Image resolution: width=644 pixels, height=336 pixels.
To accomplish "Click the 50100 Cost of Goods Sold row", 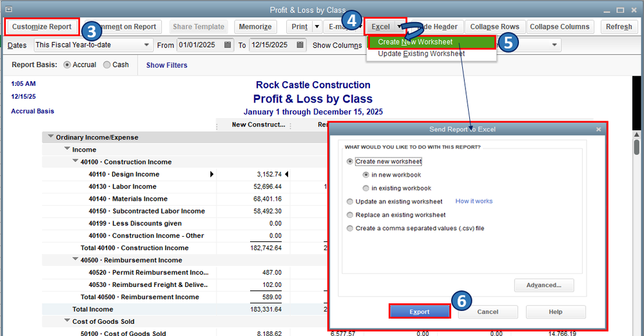I will [123, 333].
